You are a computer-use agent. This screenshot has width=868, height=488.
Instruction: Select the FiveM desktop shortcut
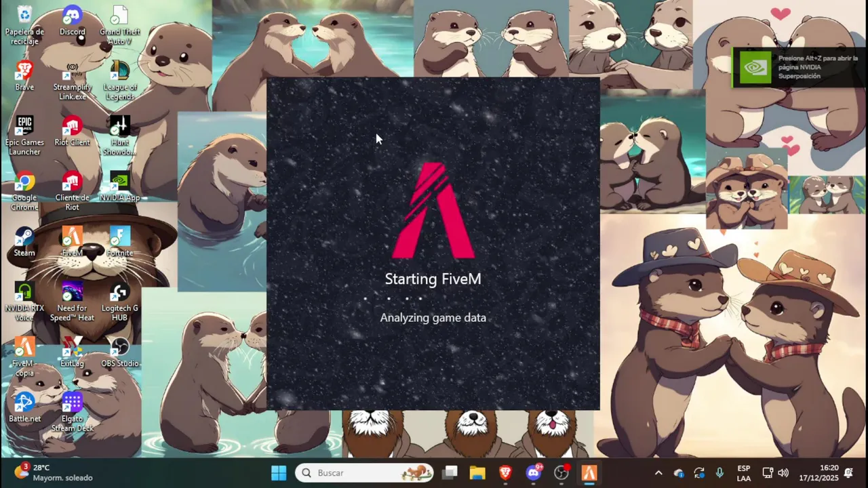pyautogui.click(x=72, y=241)
